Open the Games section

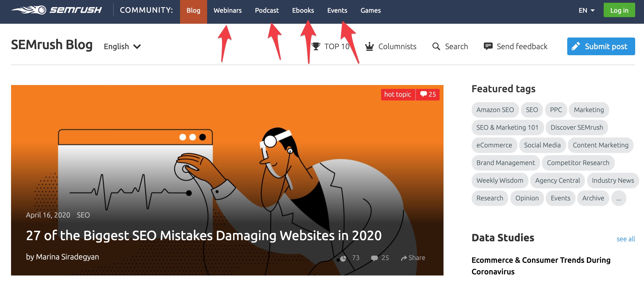(x=371, y=10)
